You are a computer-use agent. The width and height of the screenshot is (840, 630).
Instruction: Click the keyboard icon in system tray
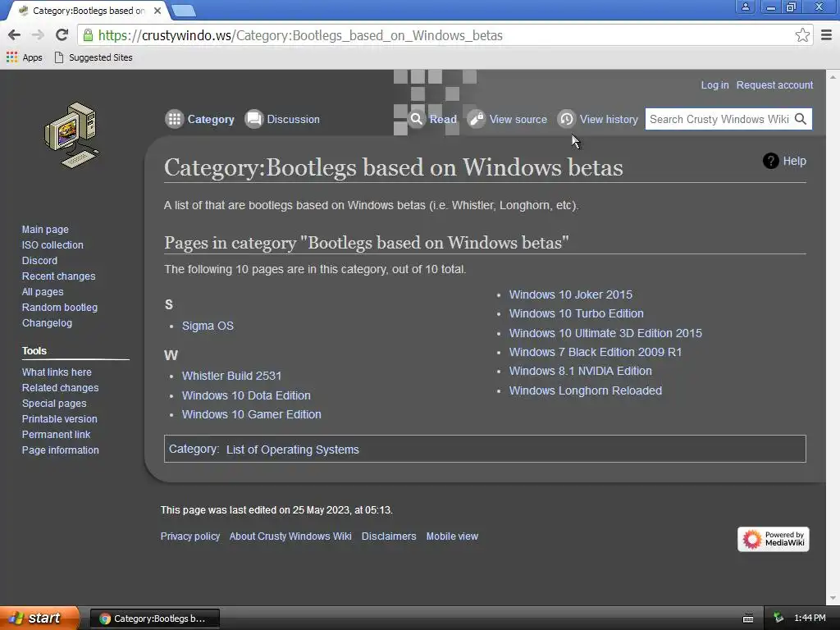[748, 619]
